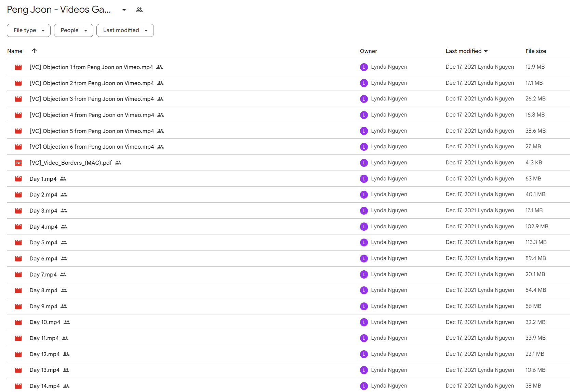Click shared icon next to Day 3.mp4

[x=64, y=211]
